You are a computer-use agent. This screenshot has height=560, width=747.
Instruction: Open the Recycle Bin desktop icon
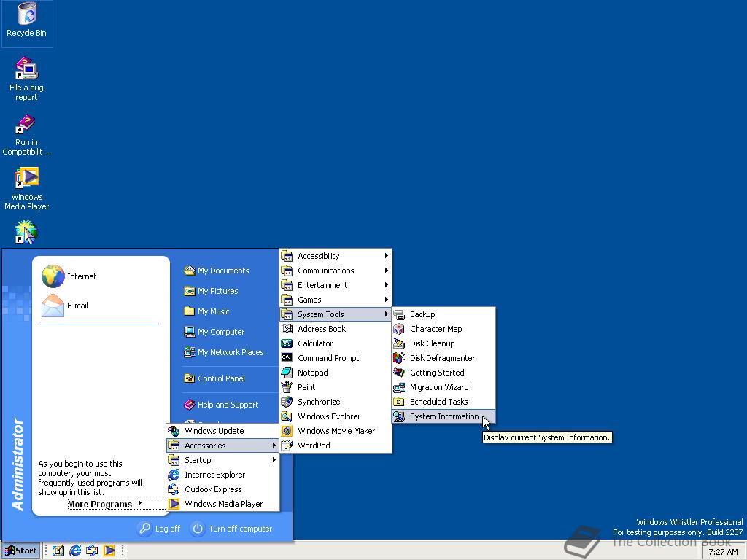click(x=27, y=20)
